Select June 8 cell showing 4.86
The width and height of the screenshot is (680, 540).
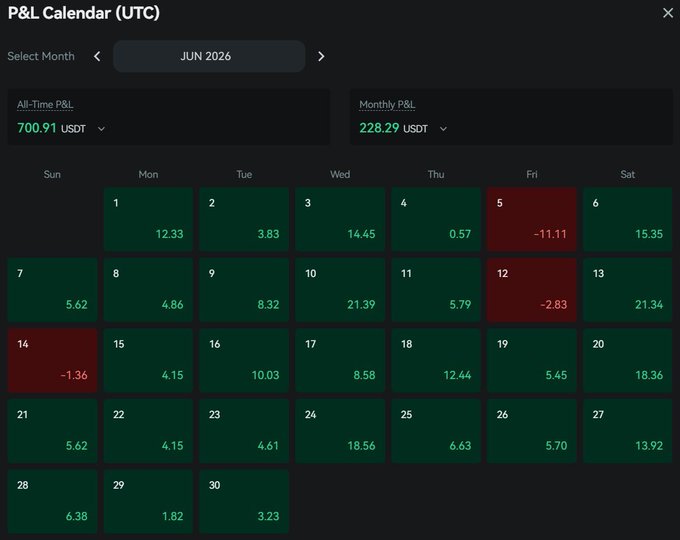[x=148, y=290]
